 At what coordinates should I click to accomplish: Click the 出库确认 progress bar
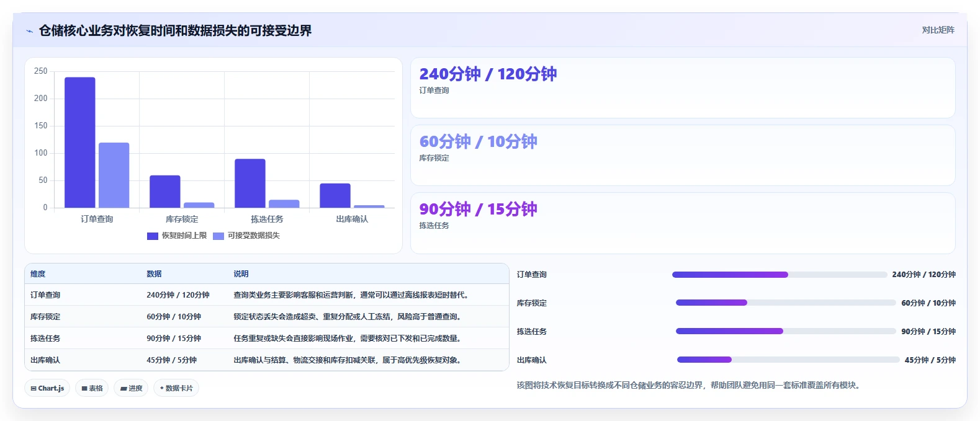click(x=788, y=360)
